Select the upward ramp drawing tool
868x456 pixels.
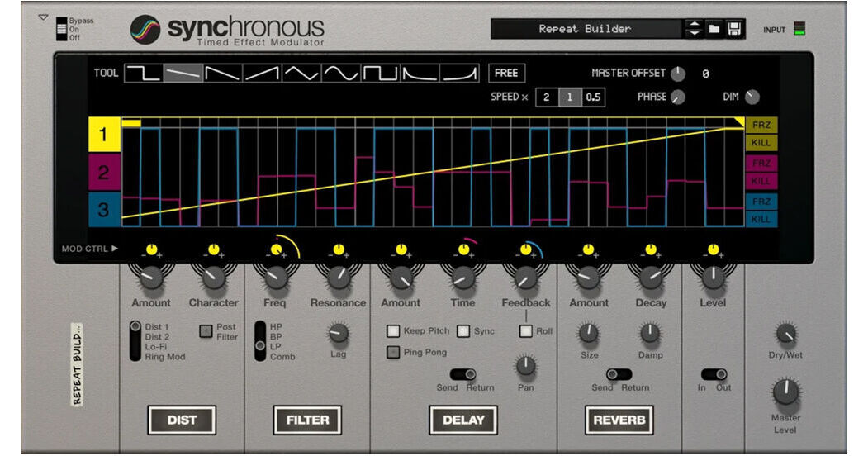(263, 73)
